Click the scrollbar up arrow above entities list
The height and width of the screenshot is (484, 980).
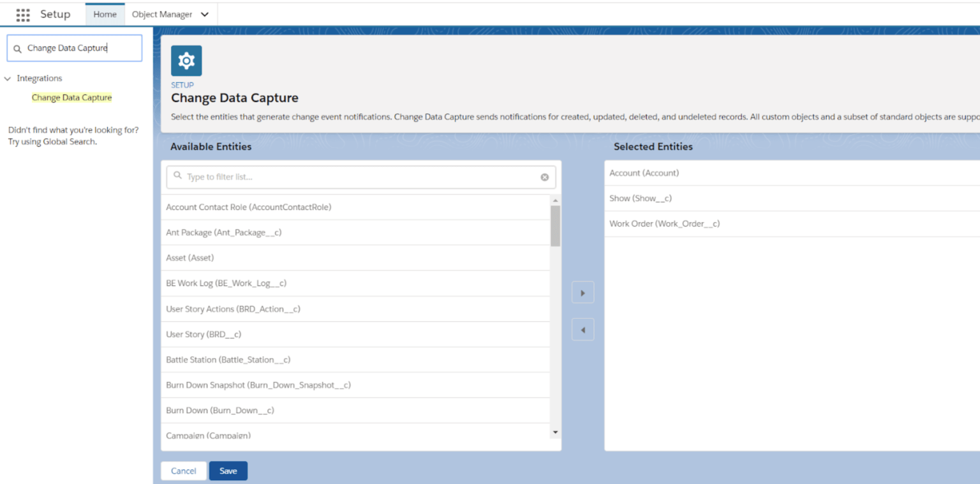point(554,200)
